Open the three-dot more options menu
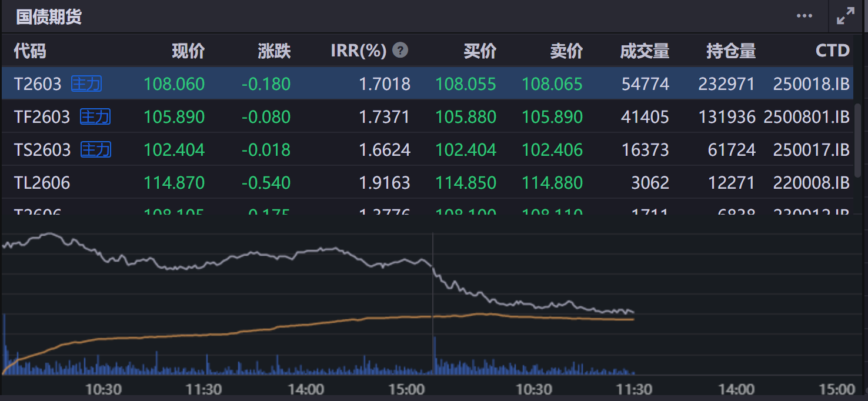The image size is (868, 401). tap(804, 16)
